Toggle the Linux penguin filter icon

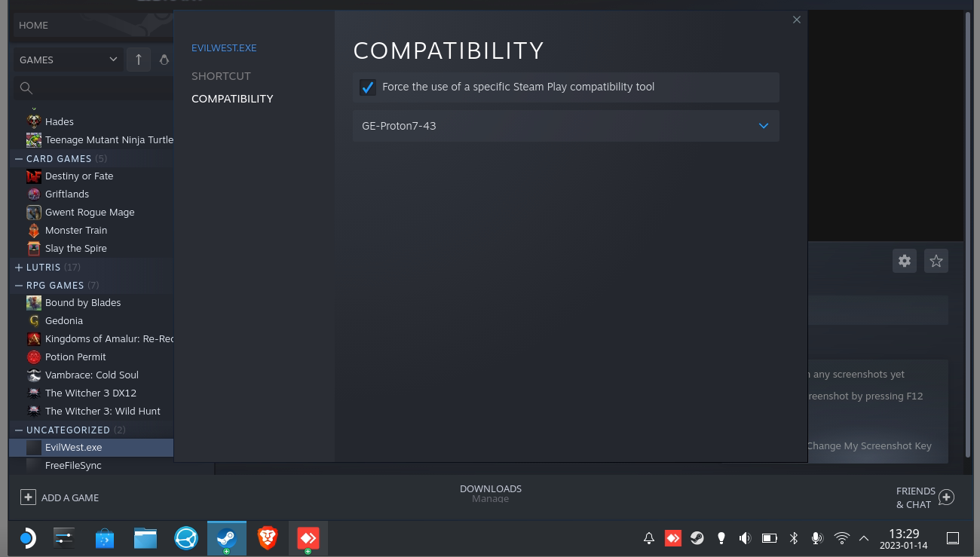(x=164, y=60)
